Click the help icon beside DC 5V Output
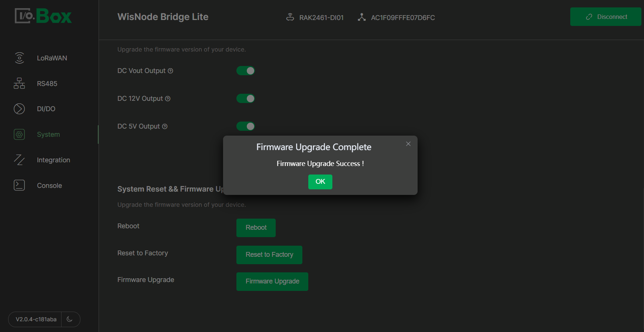 [165, 126]
